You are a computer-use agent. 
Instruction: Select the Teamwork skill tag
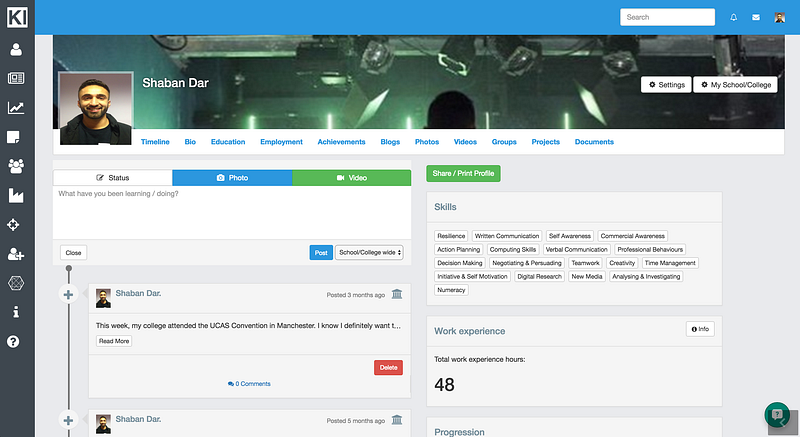tap(585, 263)
